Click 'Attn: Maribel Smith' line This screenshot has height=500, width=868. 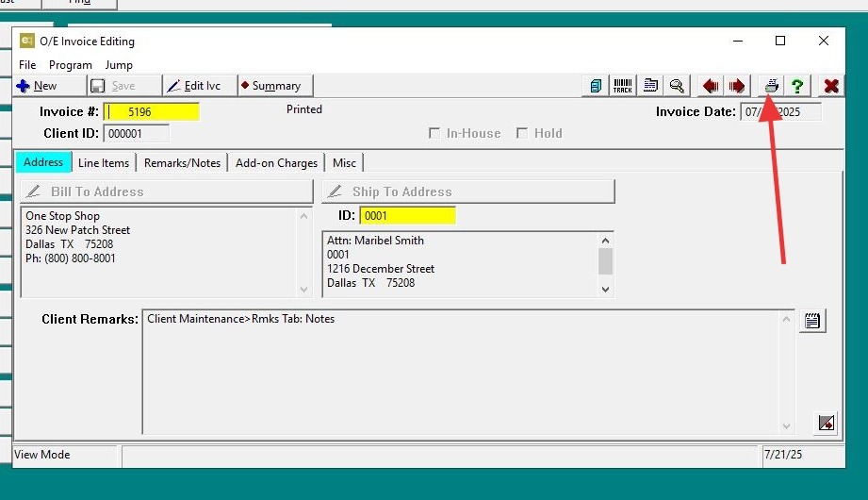pyautogui.click(x=375, y=241)
